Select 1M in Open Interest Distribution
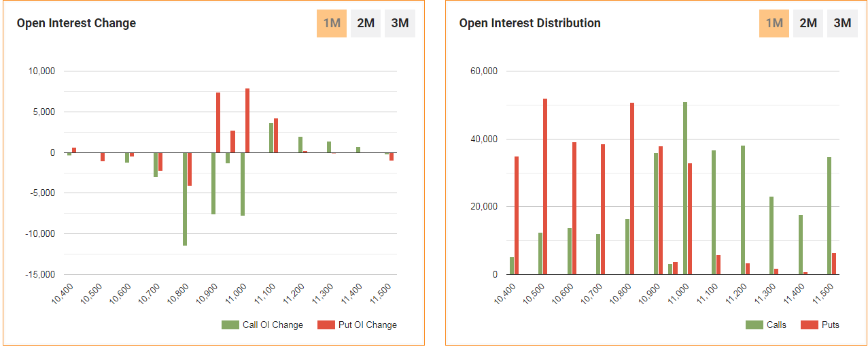Image resolution: width=868 pixels, height=347 pixels. click(774, 23)
